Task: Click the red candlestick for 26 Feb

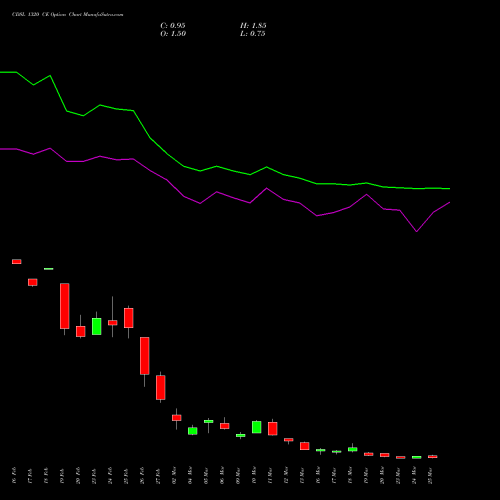Action: [x=145, y=356]
